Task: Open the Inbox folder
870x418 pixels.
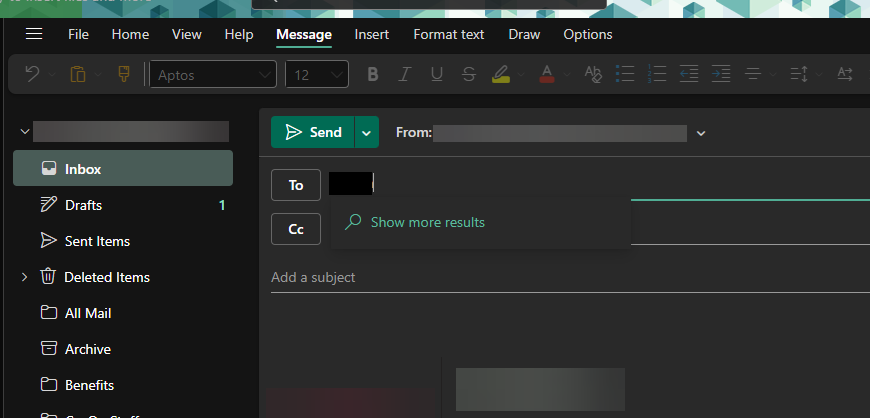Action: point(123,168)
